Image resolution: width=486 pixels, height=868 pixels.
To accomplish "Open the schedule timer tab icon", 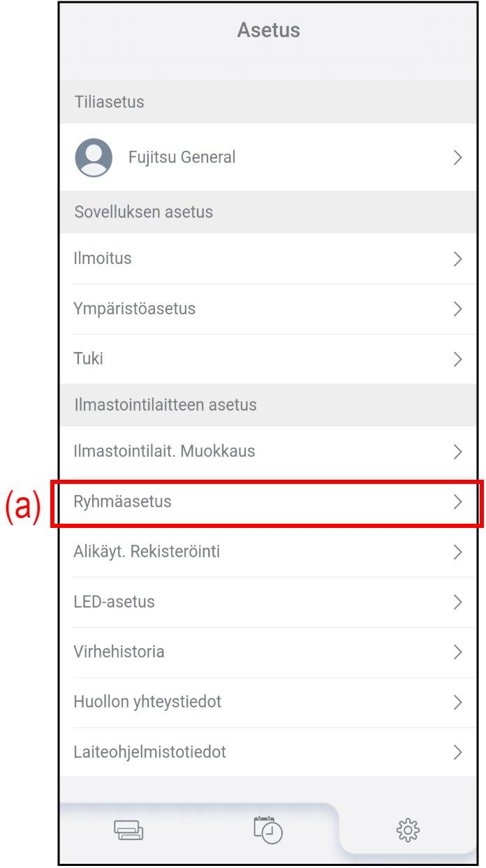I will click(268, 830).
